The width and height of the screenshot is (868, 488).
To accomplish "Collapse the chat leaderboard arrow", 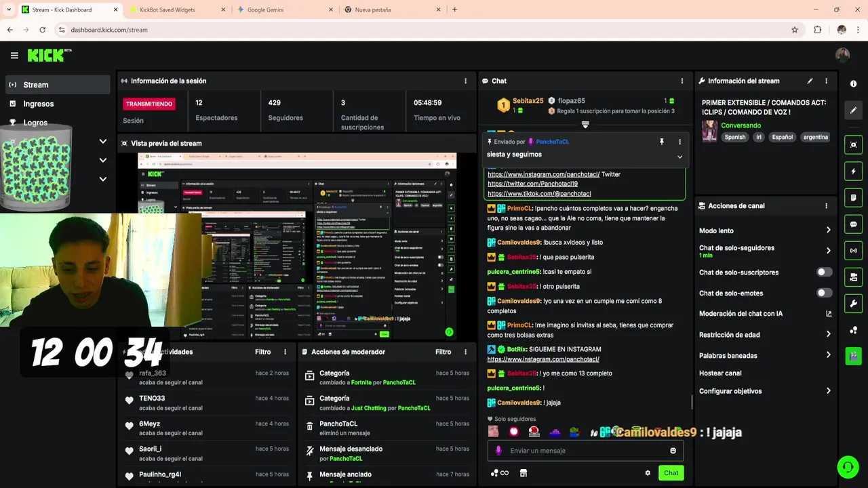I will click(x=585, y=125).
